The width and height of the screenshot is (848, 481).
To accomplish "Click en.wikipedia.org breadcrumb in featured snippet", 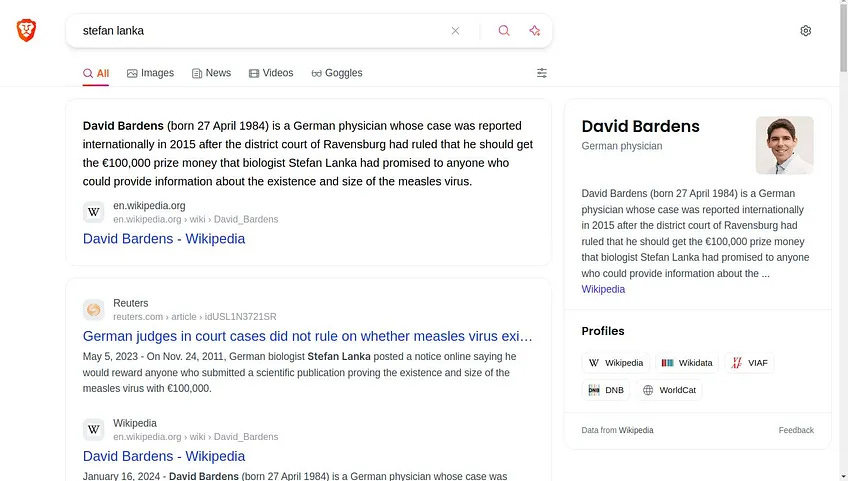I will tap(196, 219).
